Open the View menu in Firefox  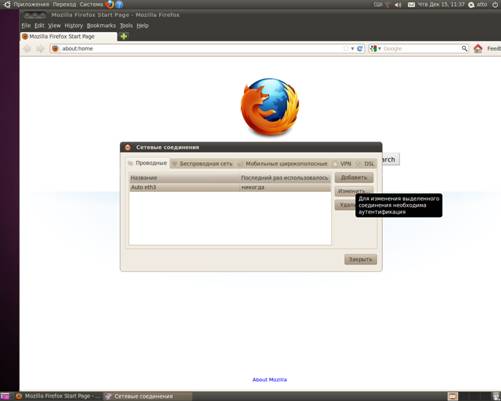[54, 26]
